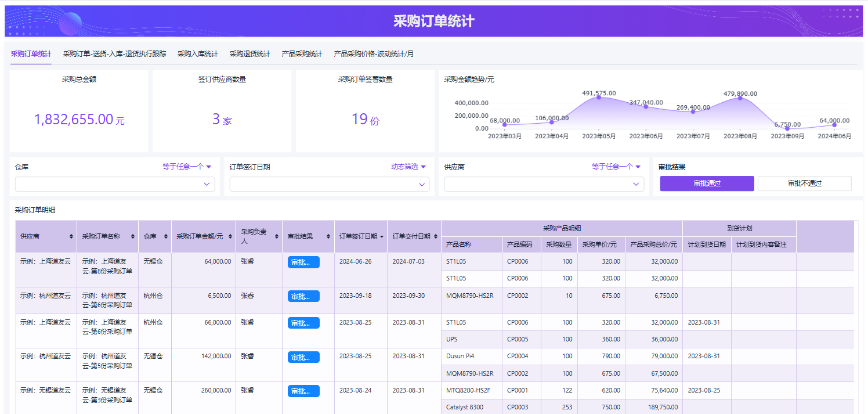Image resolution: width=868 pixels, height=414 pixels.
Task: Click 采购产品明细 header group
Action: click(562, 228)
